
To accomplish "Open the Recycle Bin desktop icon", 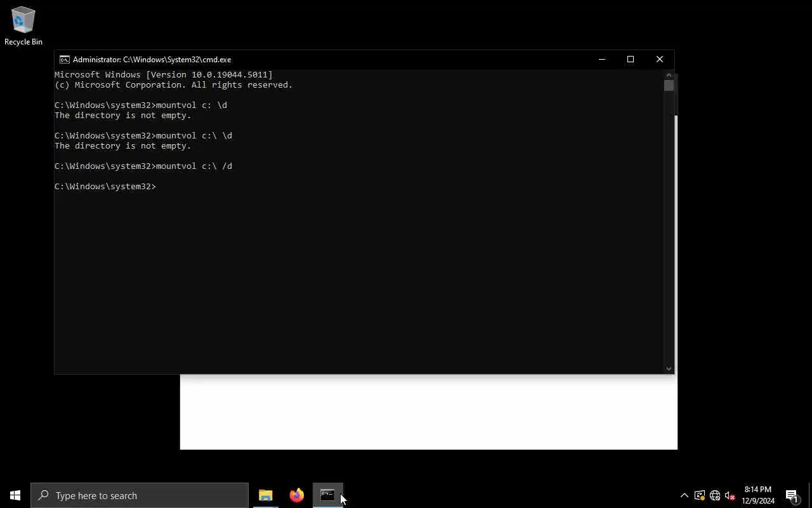I will coord(23,27).
